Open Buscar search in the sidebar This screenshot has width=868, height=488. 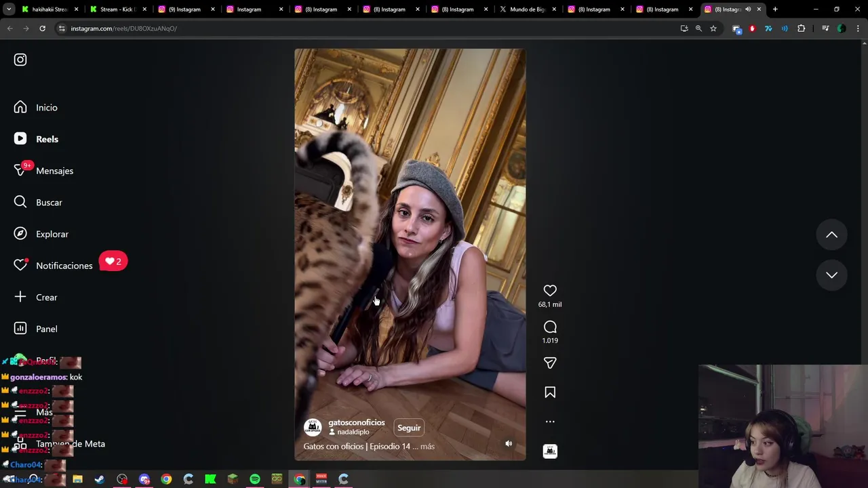pyautogui.click(x=39, y=203)
